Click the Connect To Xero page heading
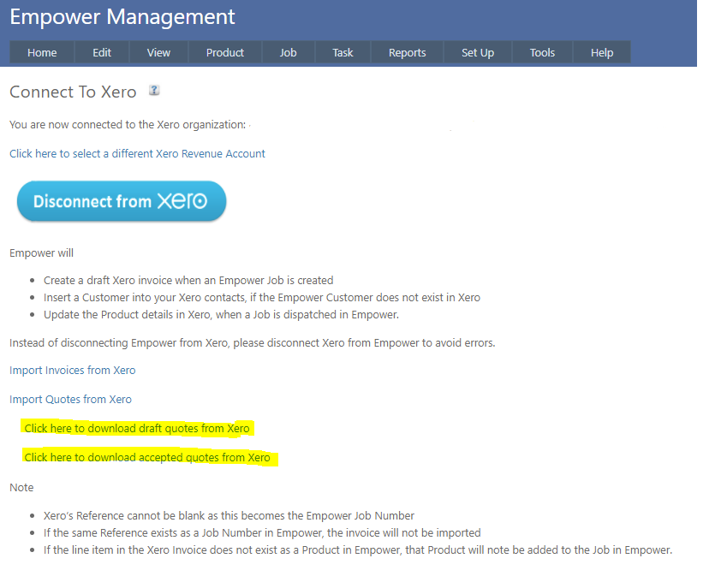The width and height of the screenshot is (727, 588). coord(73,92)
